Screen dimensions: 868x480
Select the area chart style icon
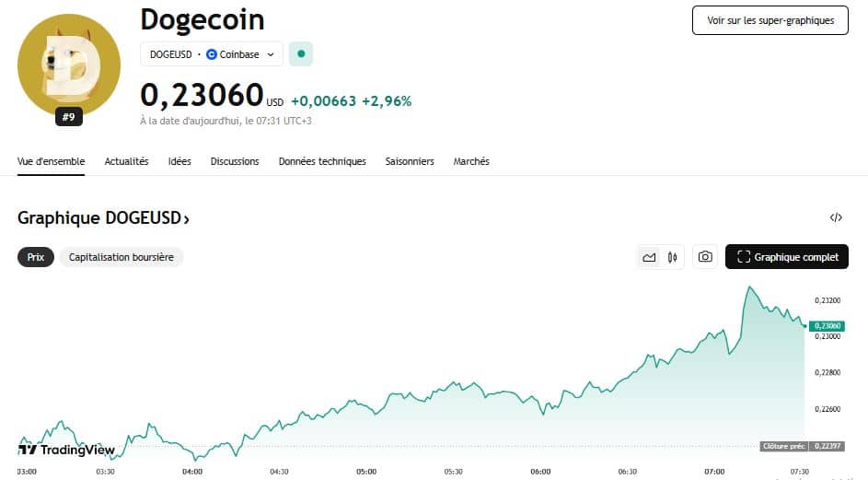pyautogui.click(x=650, y=257)
